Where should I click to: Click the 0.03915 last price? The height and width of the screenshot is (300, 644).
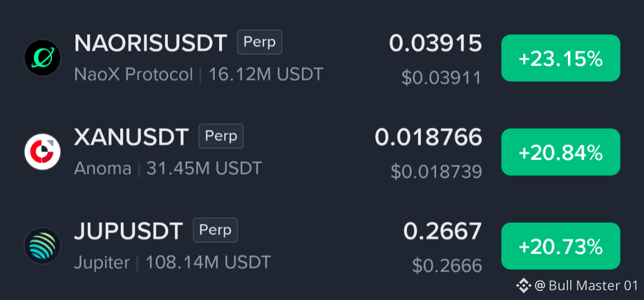point(435,43)
